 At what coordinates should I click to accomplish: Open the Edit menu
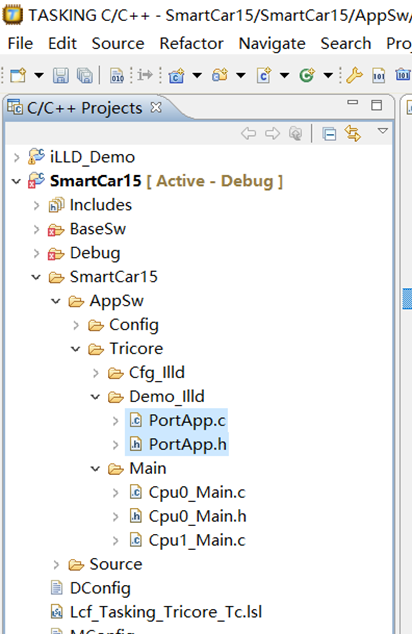pos(62,43)
